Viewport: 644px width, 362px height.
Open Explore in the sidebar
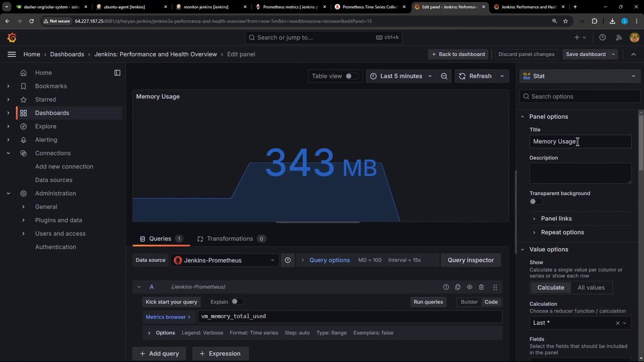[x=46, y=126]
